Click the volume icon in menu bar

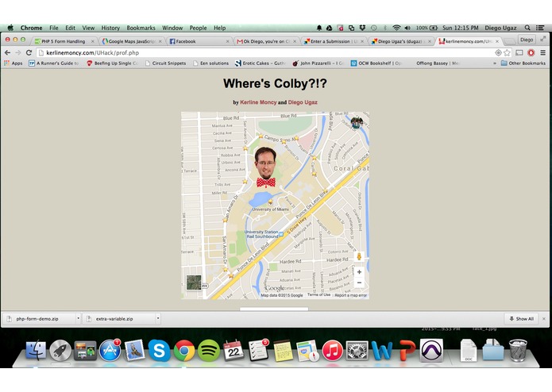[x=407, y=28]
